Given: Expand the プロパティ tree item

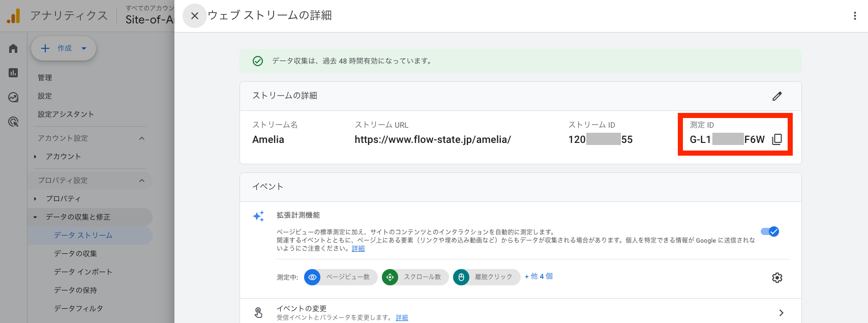Looking at the screenshot, I should pos(35,199).
